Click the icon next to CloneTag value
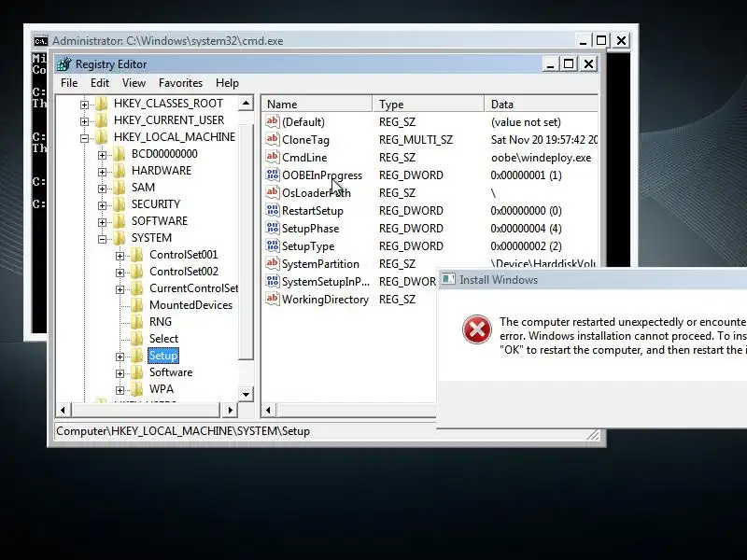The height and width of the screenshot is (560, 747). (272, 139)
